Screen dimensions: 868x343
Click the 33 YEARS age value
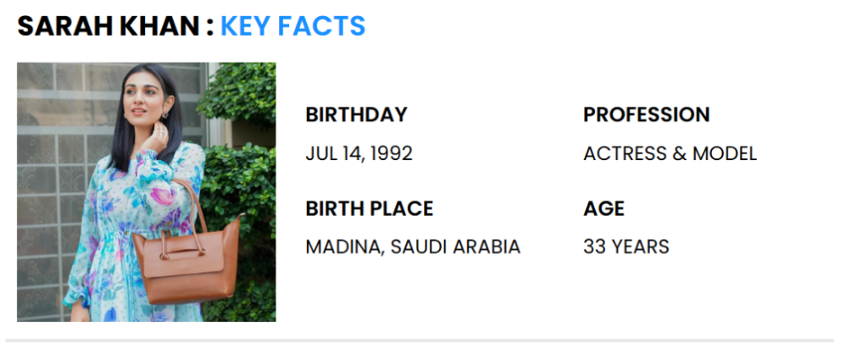click(626, 247)
